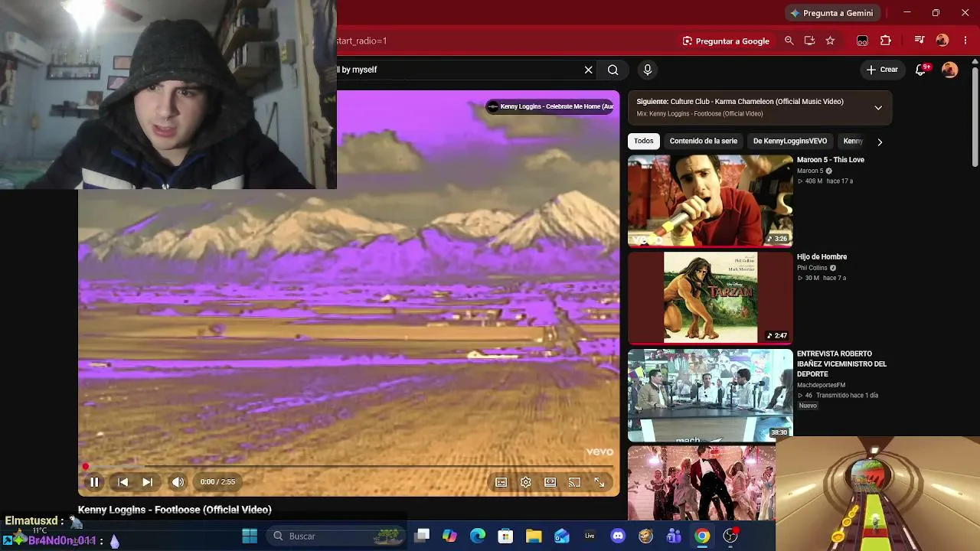This screenshot has width=980, height=551.
Task: Open the orange game-character taskbar icon
Action: click(x=645, y=536)
